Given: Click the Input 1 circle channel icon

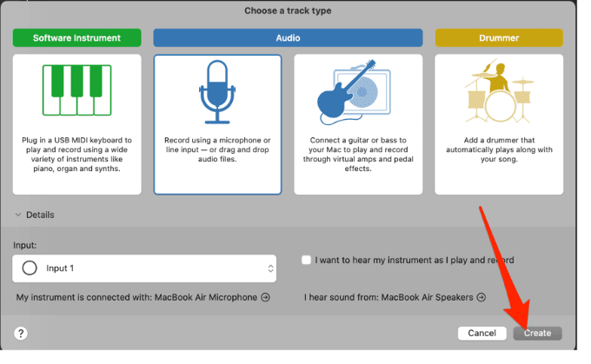Looking at the screenshot, I should tap(30, 268).
